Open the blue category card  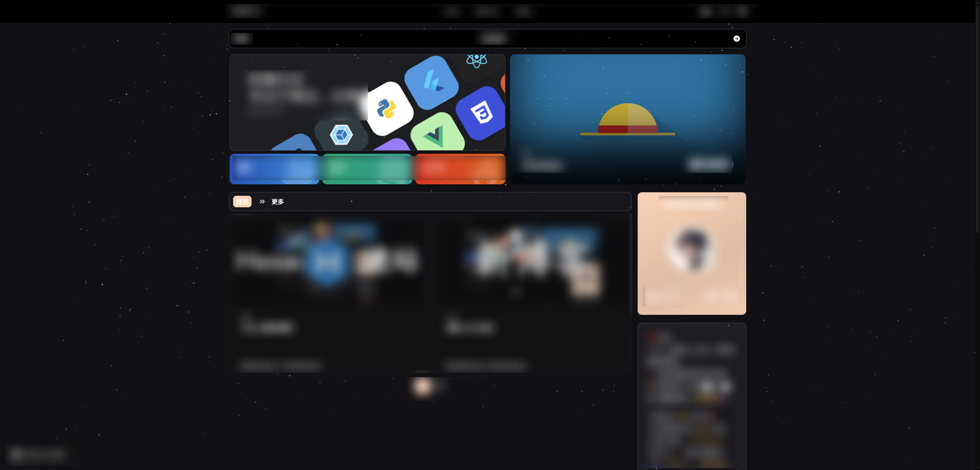pyautogui.click(x=274, y=169)
